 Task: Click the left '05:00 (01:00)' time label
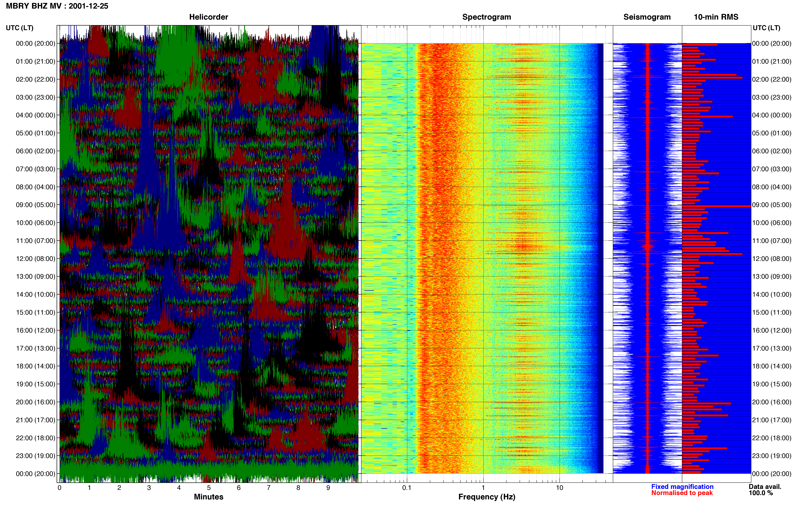[36, 133]
